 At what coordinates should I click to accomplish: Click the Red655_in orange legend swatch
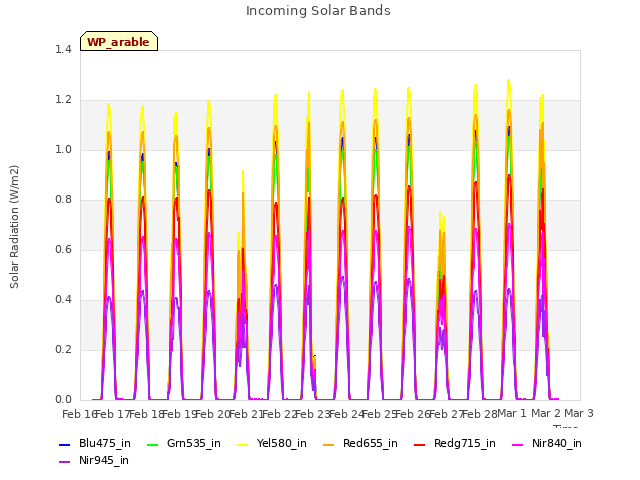click(329, 444)
